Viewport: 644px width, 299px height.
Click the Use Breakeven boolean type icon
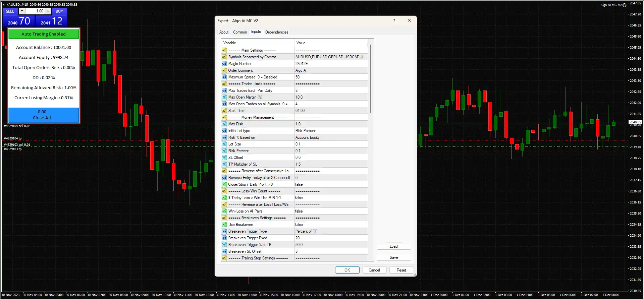224,225
